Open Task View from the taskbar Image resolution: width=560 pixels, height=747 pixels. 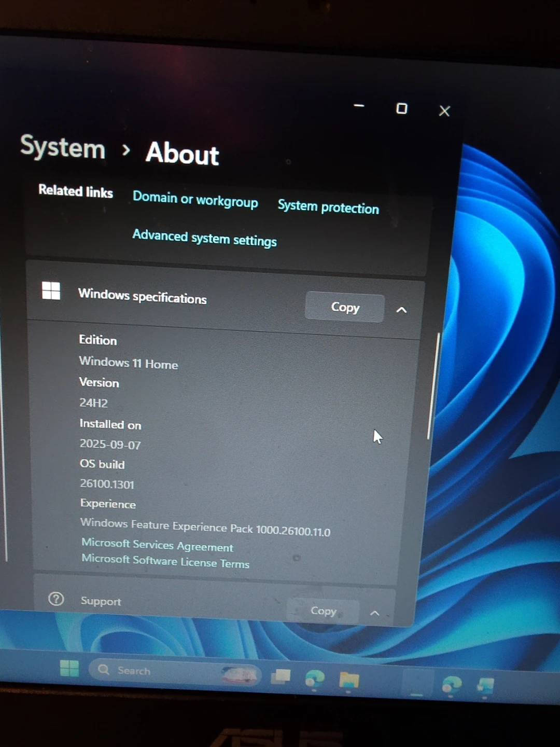281,676
